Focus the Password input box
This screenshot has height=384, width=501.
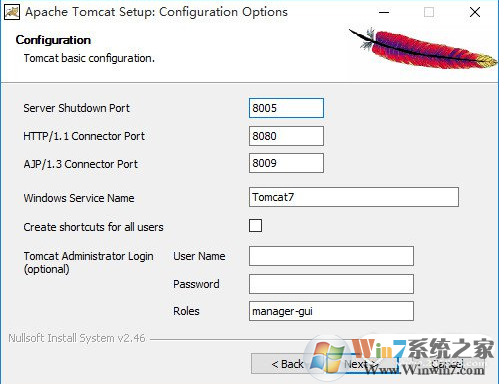coord(331,284)
